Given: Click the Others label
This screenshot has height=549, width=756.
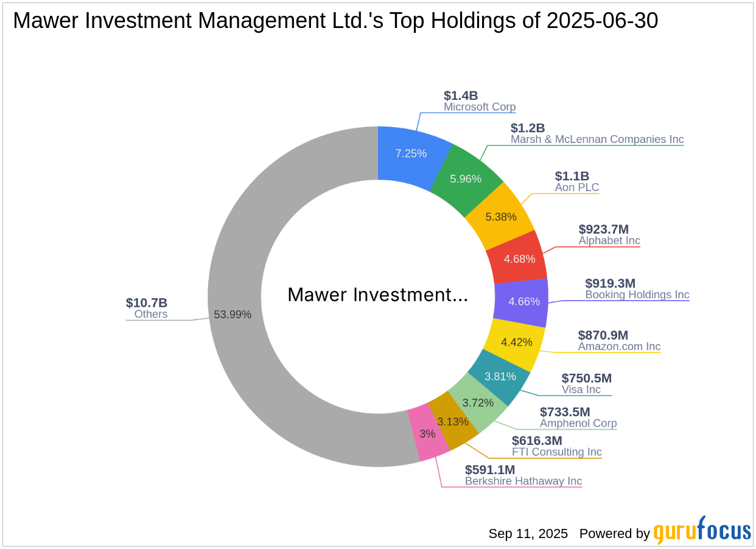Looking at the screenshot, I should pyautogui.click(x=151, y=314).
